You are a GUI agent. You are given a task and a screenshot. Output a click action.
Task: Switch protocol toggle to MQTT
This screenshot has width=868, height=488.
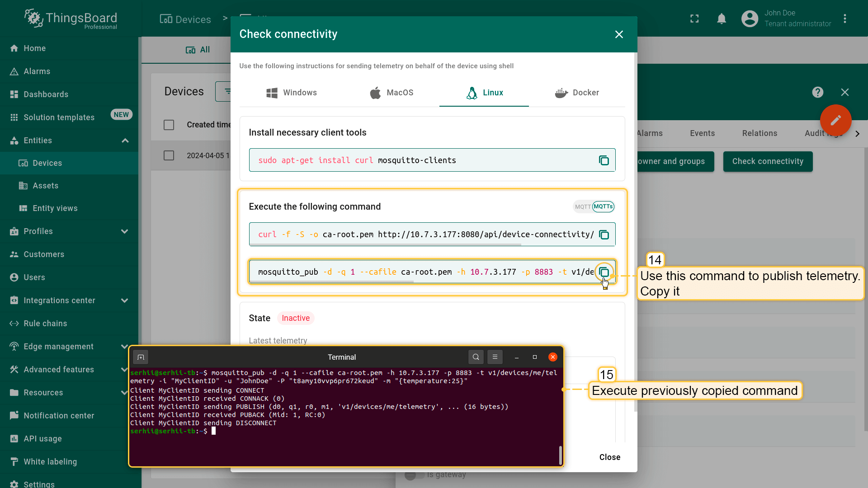pos(582,206)
